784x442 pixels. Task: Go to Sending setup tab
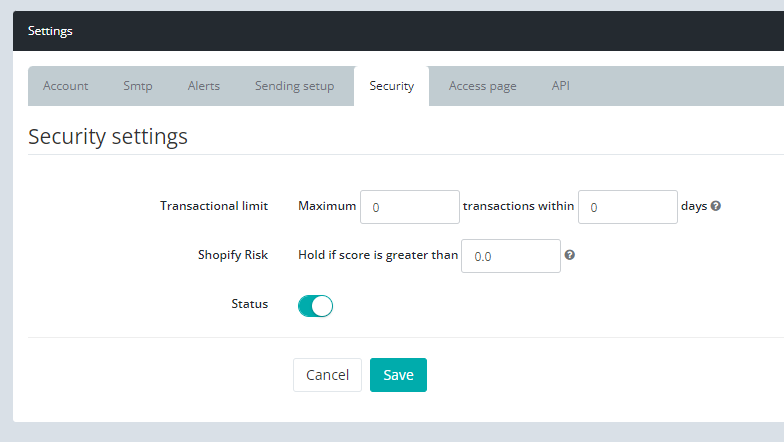click(x=294, y=86)
